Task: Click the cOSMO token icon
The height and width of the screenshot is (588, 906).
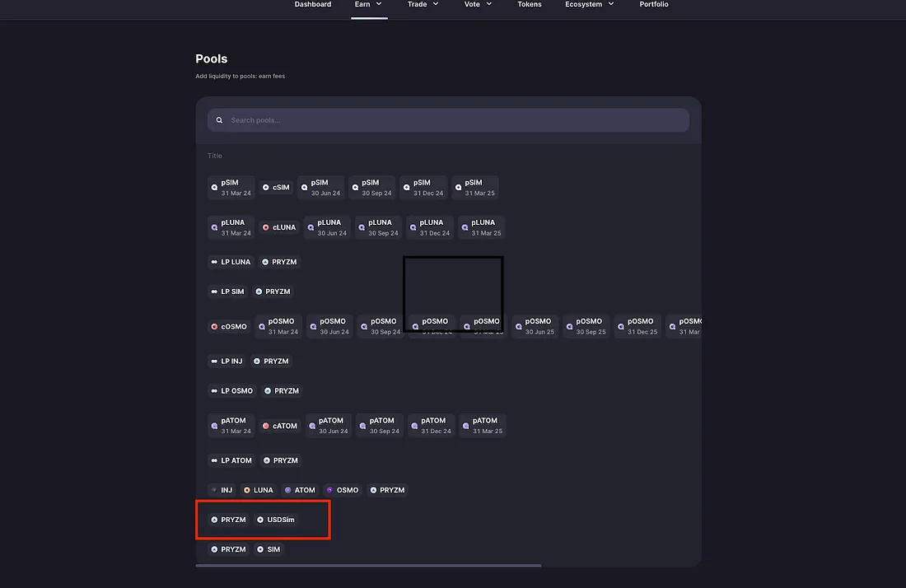Action: (x=215, y=327)
